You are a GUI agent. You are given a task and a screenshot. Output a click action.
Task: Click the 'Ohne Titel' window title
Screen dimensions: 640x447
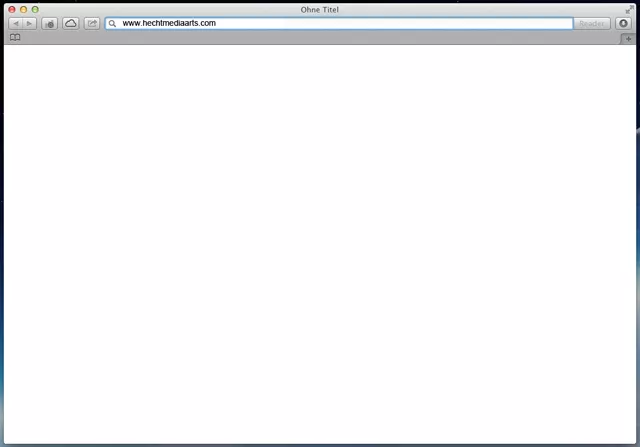320,9
